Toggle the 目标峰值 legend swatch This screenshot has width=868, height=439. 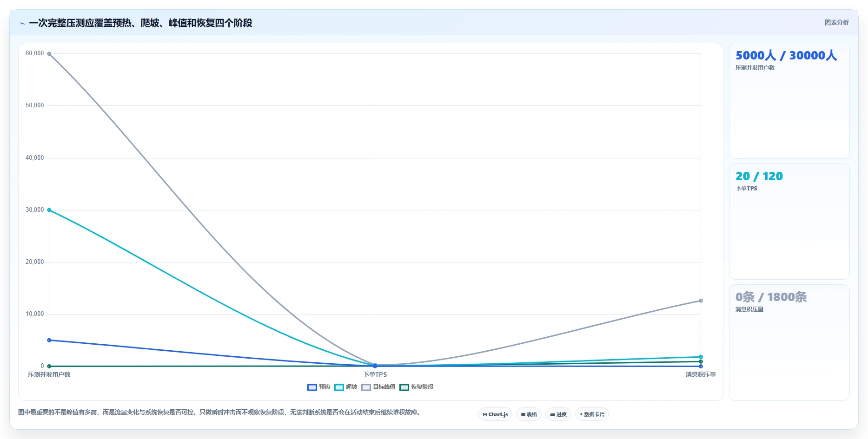point(366,387)
